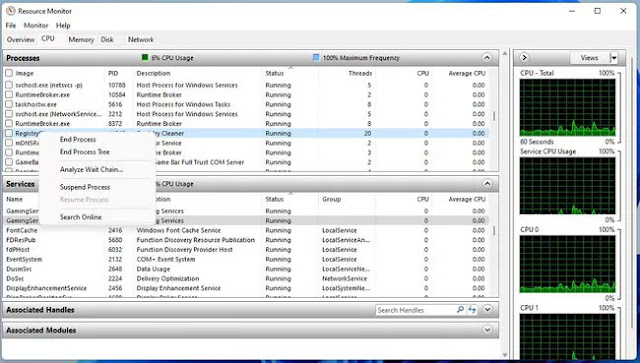The image size is (640, 363).
Task: Click the Views button
Action: [589, 58]
